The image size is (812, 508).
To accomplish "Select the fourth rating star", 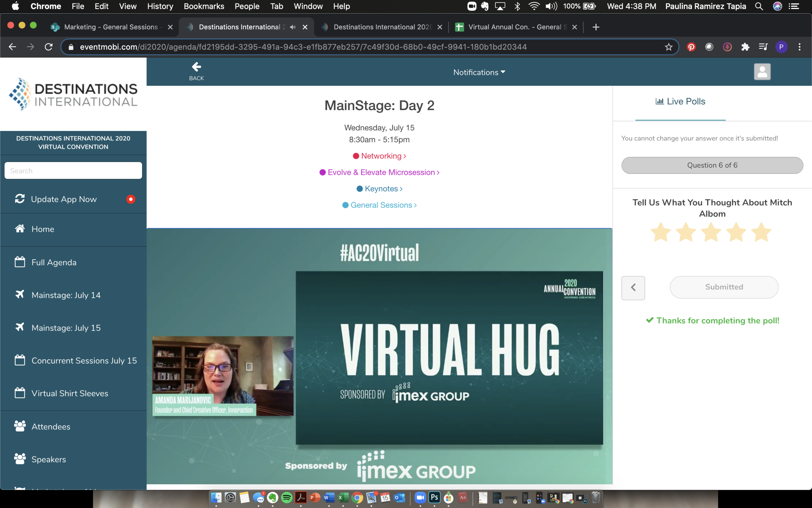I will [x=736, y=232].
